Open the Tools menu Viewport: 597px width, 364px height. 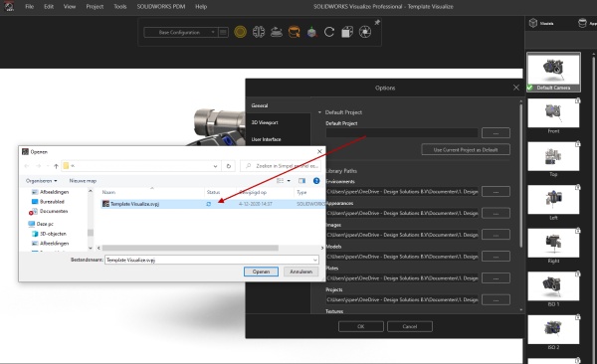pos(120,7)
